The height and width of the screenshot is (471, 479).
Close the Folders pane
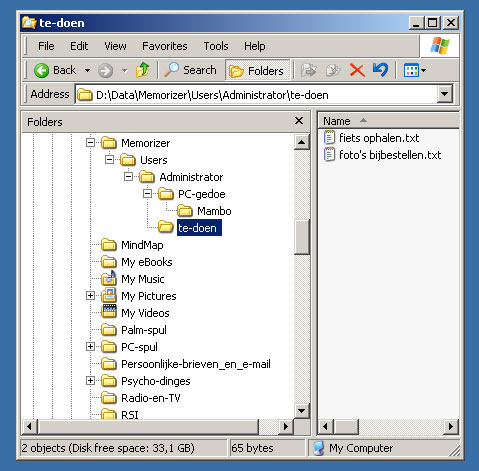click(299, 121)
